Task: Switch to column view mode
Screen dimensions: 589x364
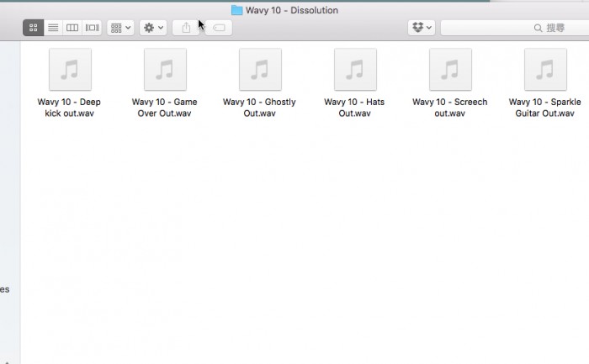Action: tap(72, 28)
